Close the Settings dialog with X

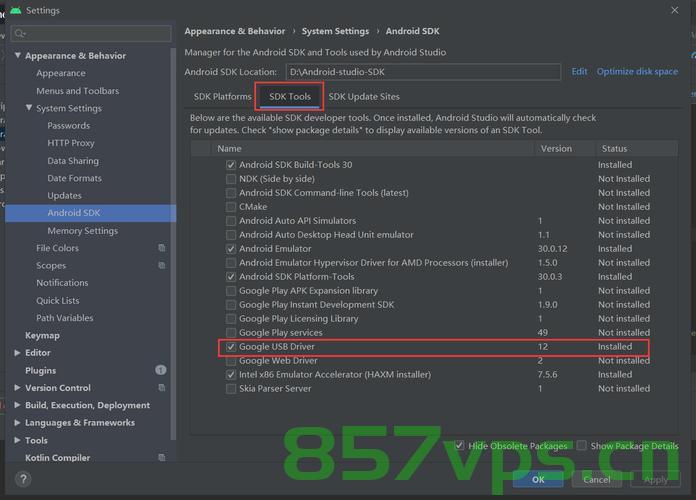coord(675,10)
